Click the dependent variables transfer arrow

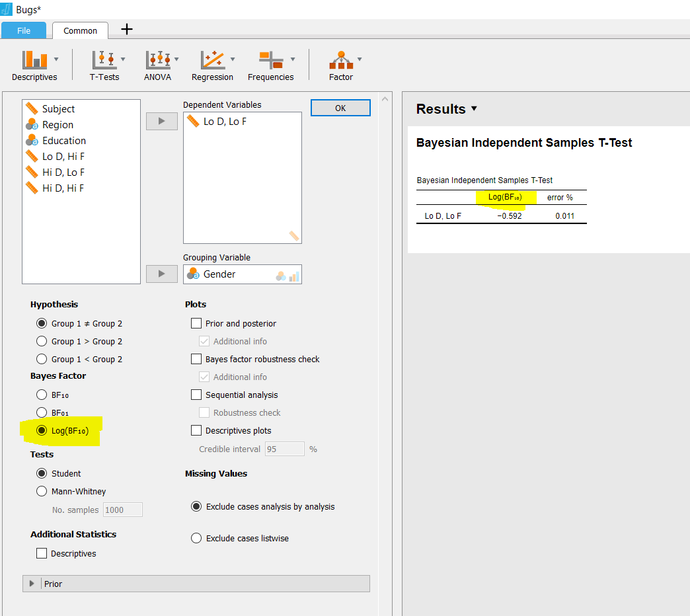pos(161,121)
